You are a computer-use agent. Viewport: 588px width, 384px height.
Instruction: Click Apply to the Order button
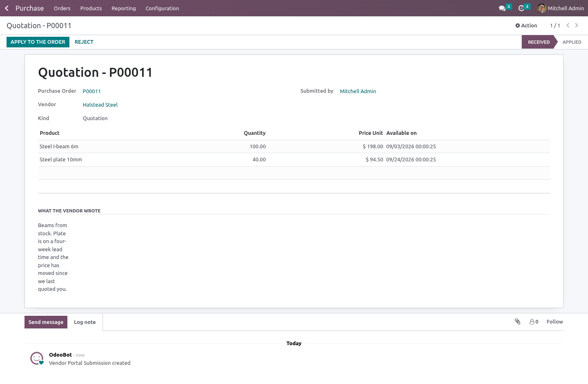(x=38, y=42)
